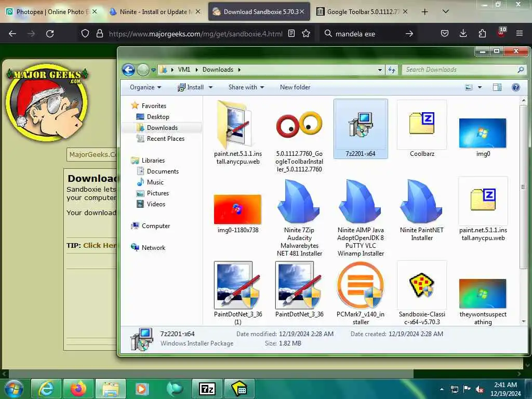Open the Install button dropdown arrow
Screen dimensions: 532x399
(210, 87)
